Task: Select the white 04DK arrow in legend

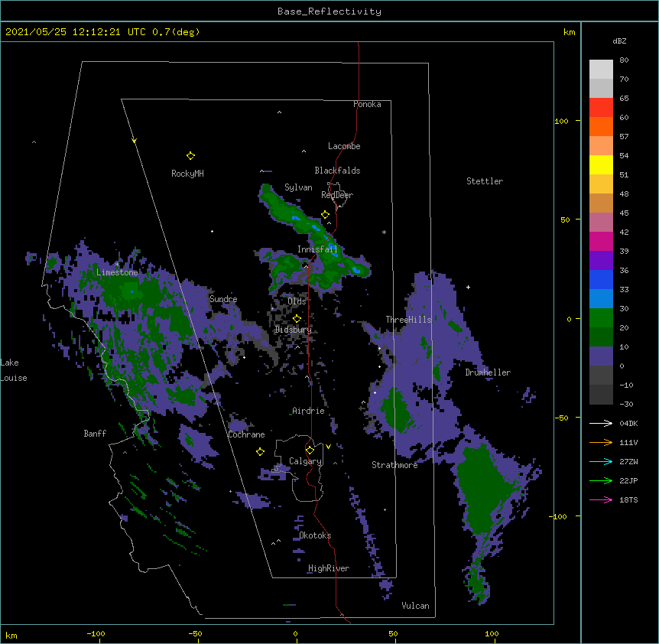Action: click(601, 423)
